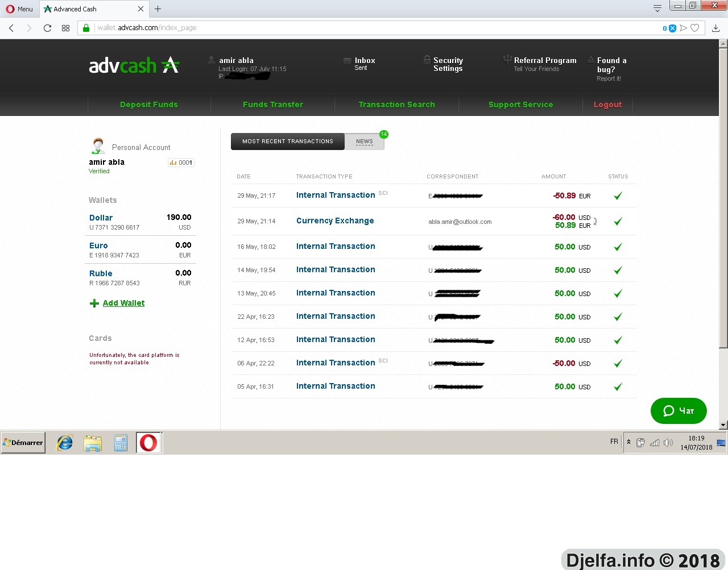Open Internal Transaction from 05 Apr 16:31

[x=336, y=386]
